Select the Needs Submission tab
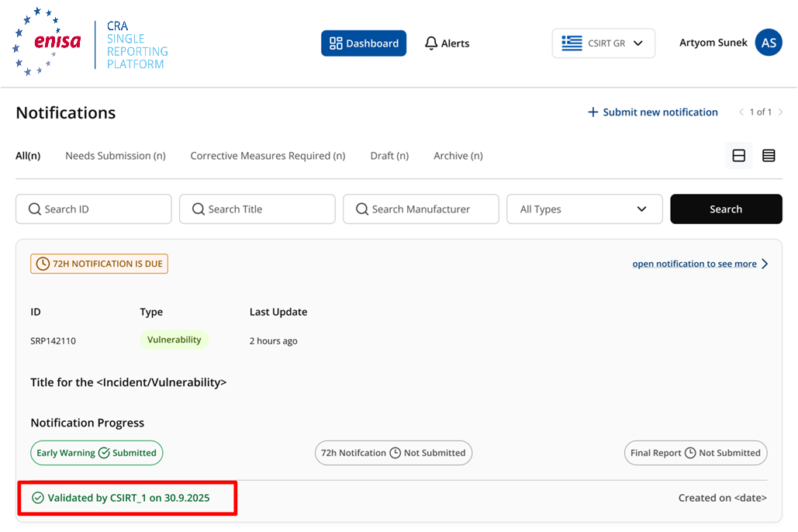This screenshot has width=798, height=532. 116,156
